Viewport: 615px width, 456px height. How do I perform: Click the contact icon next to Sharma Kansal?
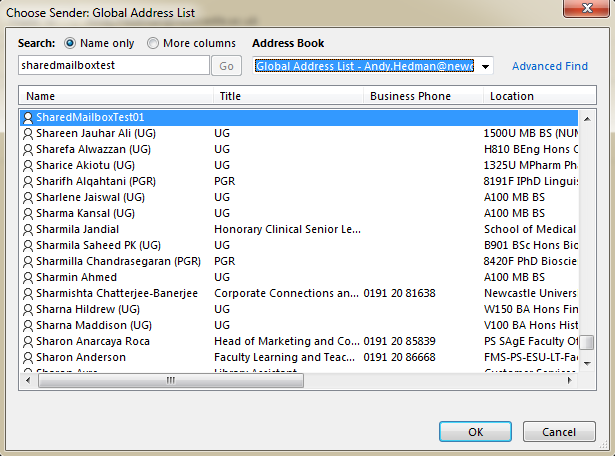[x=28, y=213]
